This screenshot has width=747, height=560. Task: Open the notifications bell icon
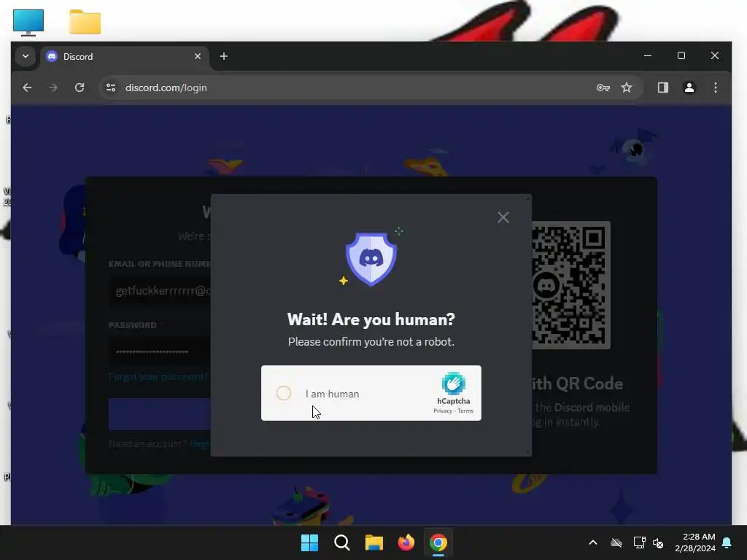727,542
